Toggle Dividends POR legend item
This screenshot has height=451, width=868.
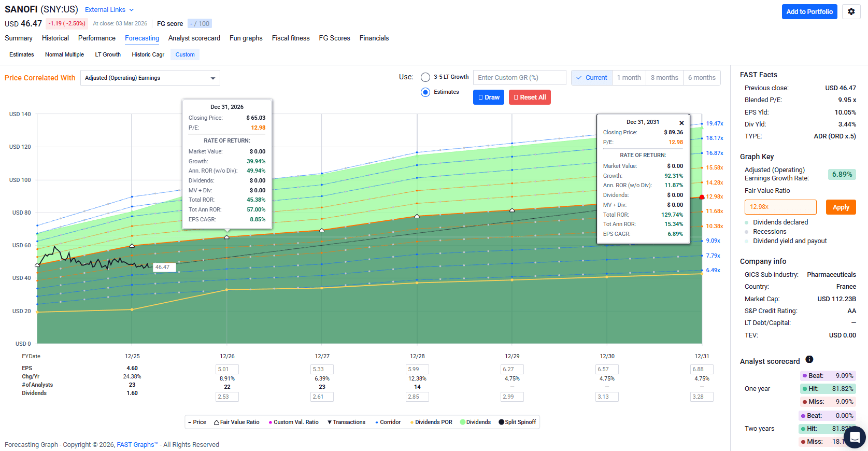(x=431, y=422)
